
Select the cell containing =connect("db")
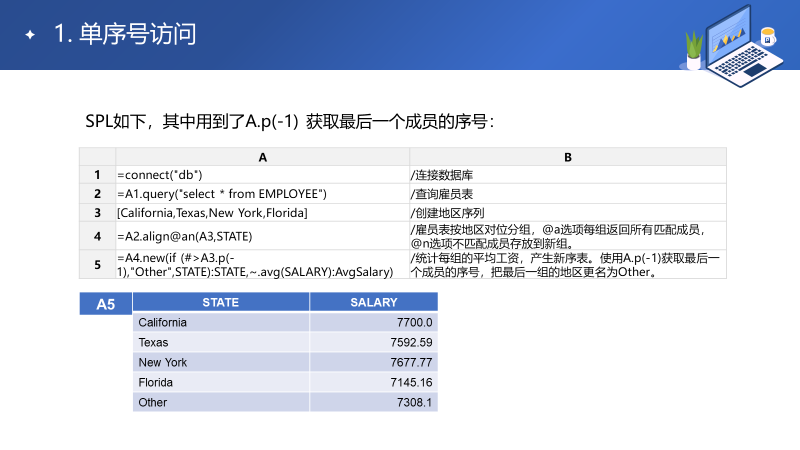pyautogui.click(x=263, y=175)
